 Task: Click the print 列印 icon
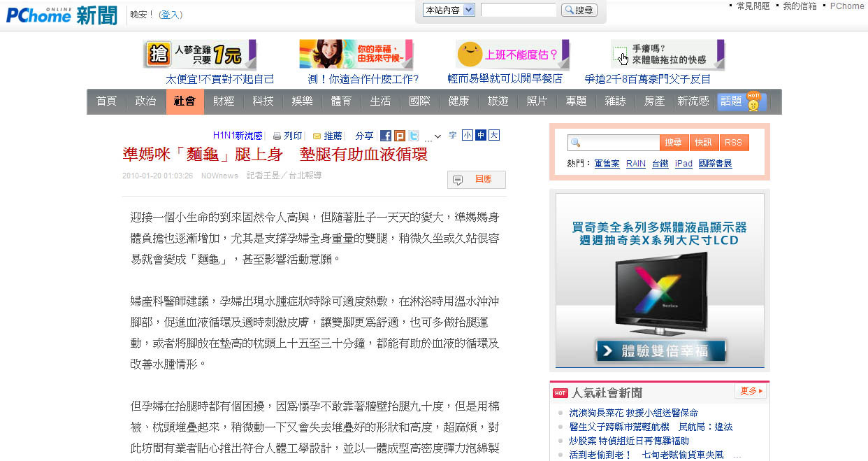(x=277, y=136)
